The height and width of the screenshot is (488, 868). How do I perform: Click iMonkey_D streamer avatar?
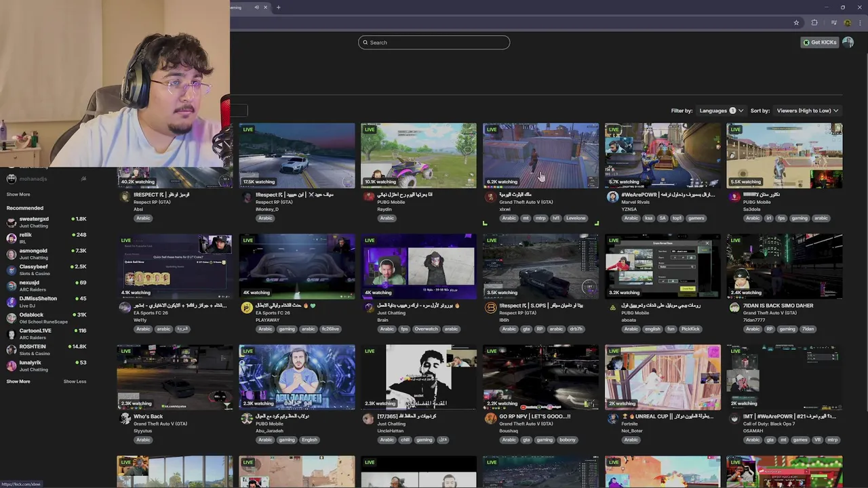pyautogui.click(x=247, y=197)
